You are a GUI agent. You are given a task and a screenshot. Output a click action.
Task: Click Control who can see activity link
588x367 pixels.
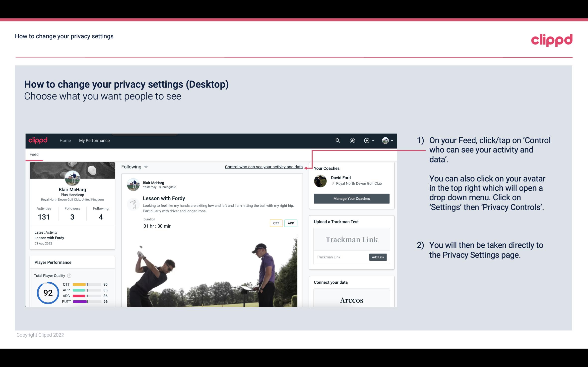click(x=263, y=167)
